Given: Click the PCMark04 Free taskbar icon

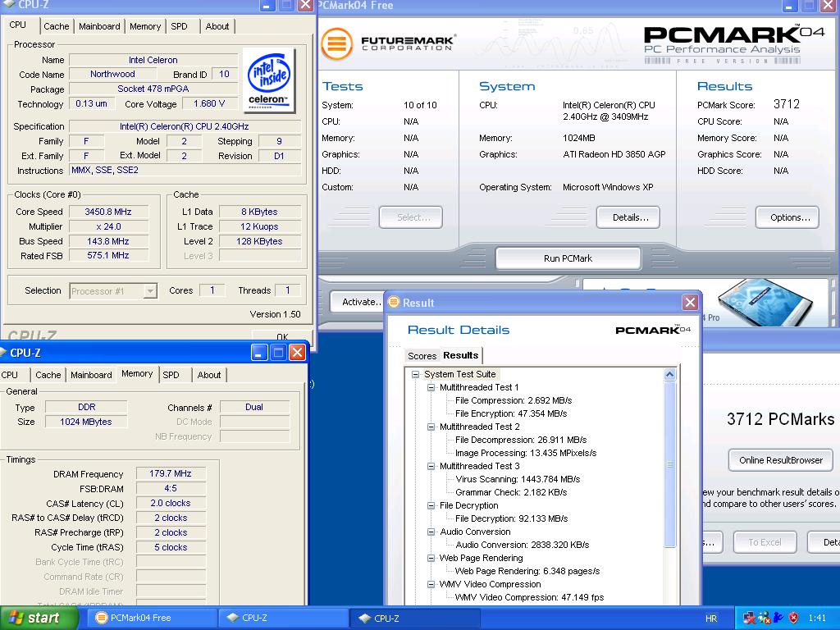Looking at the screenshot, I should 101,618.
